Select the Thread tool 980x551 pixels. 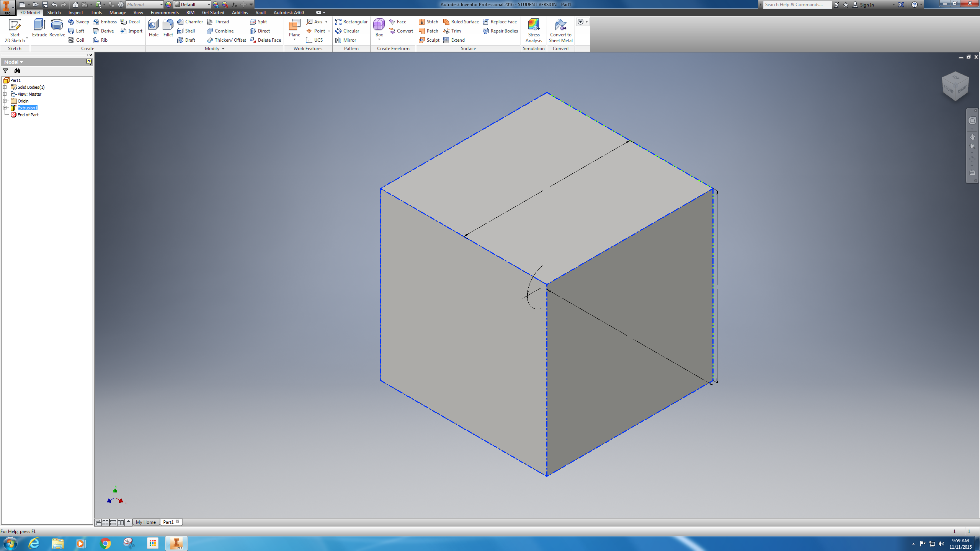218,22
